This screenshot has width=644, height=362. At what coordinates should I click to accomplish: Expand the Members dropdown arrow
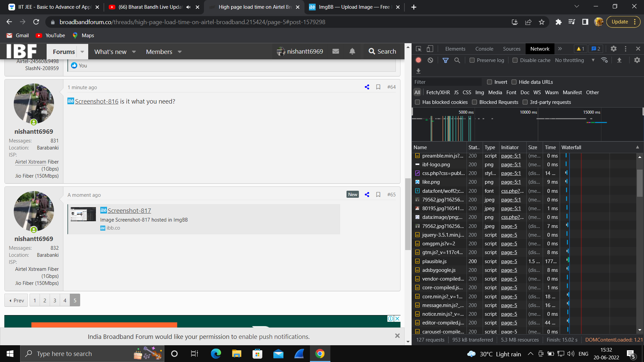pos(179,52)
